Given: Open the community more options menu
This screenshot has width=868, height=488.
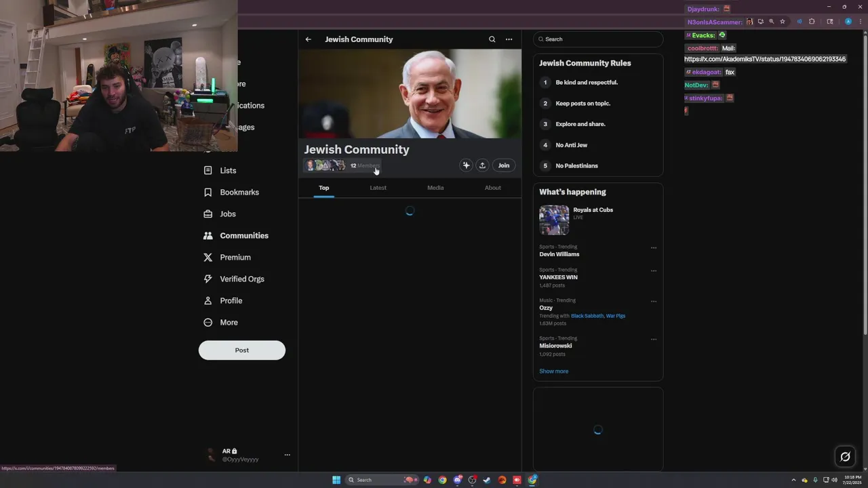Looking at the screenshot, I should point(509,39).
